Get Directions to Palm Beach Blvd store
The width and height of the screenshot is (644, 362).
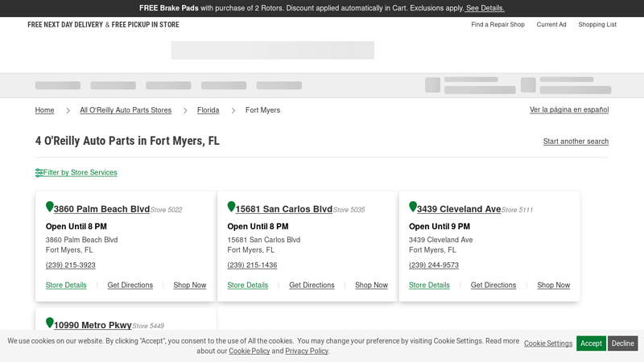pyautogui.click(x=130, y=285)
